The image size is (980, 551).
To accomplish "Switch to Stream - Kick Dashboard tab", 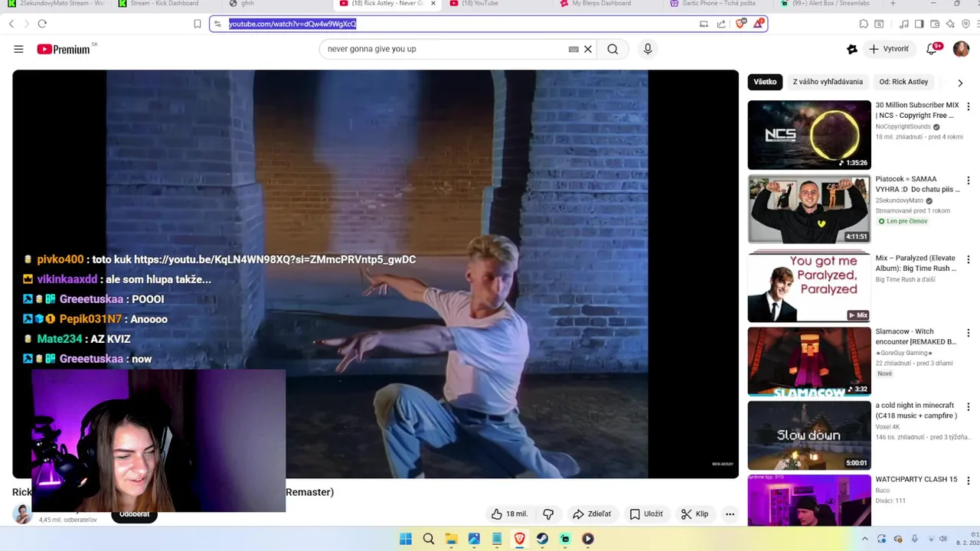I will point(165,4).
